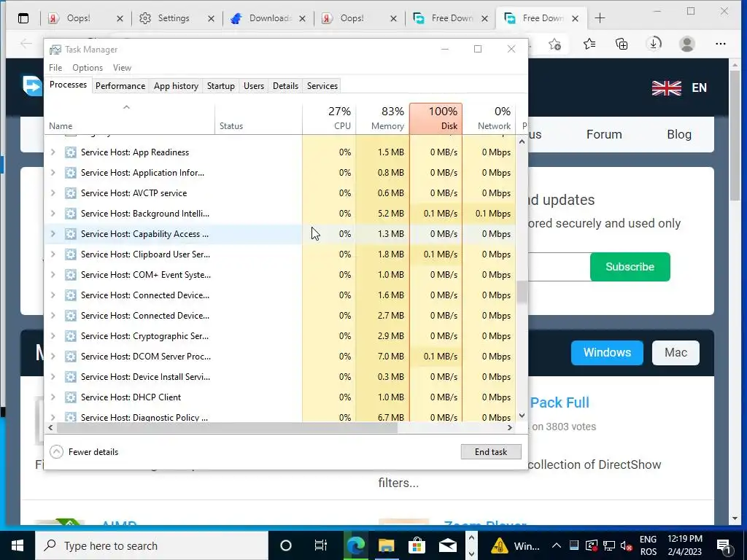The height and width of the screenshot is (560, 747).
Task: Open Microsoft Edge from taskbar
Action: pos(355,545)
